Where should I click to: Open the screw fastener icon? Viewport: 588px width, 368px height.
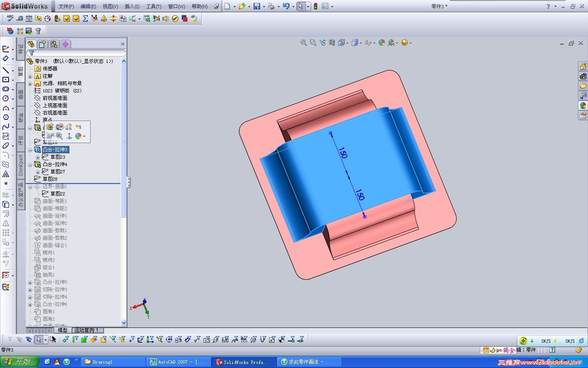[38, 31]
